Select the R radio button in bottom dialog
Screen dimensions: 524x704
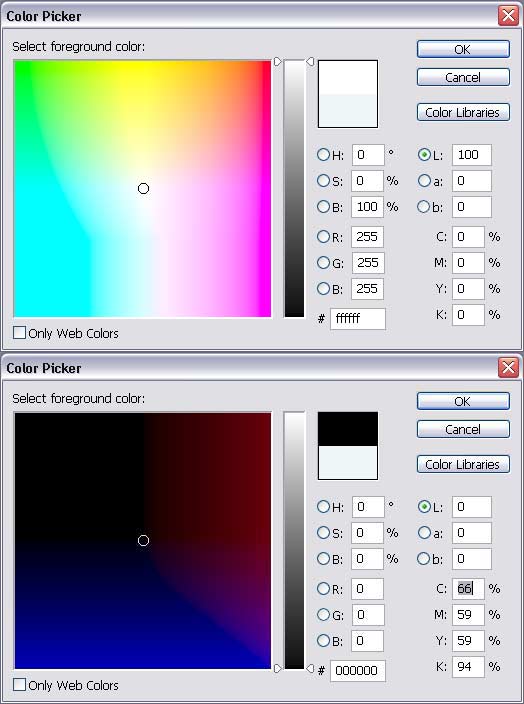pos(323,589)
